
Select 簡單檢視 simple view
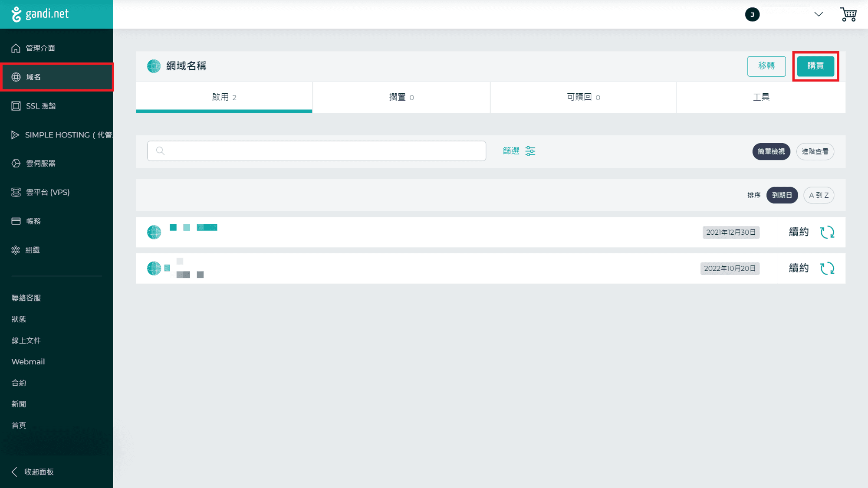(x=771, y=152)
